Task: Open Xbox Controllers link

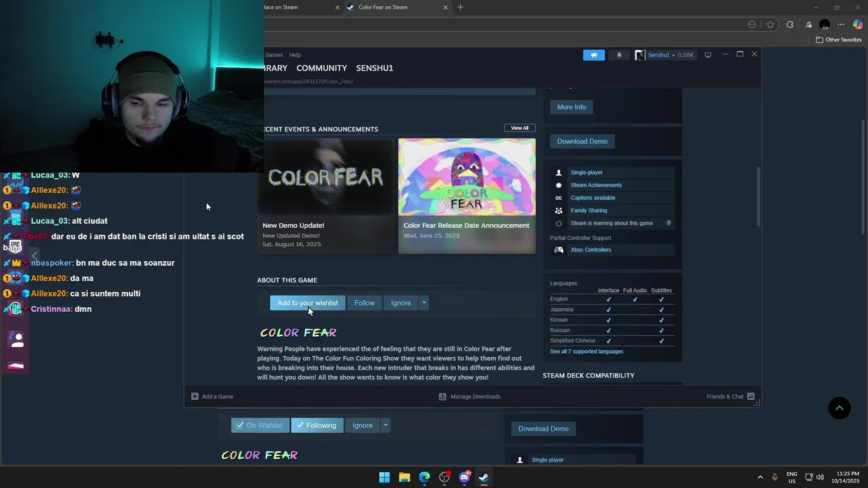Action: (591, 250)
